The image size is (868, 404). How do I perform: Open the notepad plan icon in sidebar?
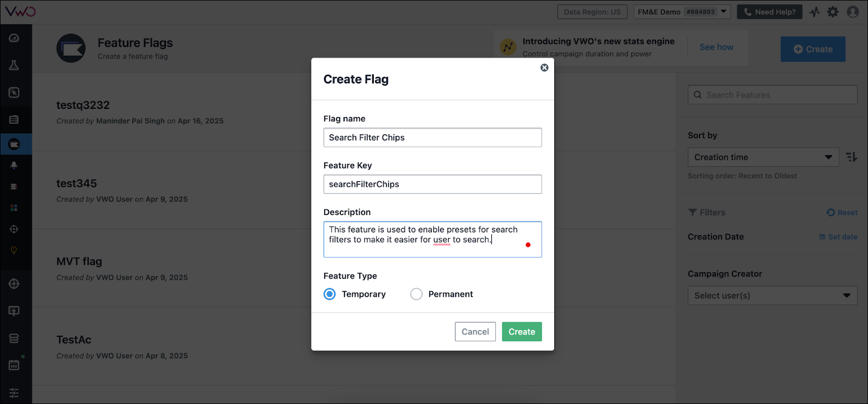(x=14, y=120)
